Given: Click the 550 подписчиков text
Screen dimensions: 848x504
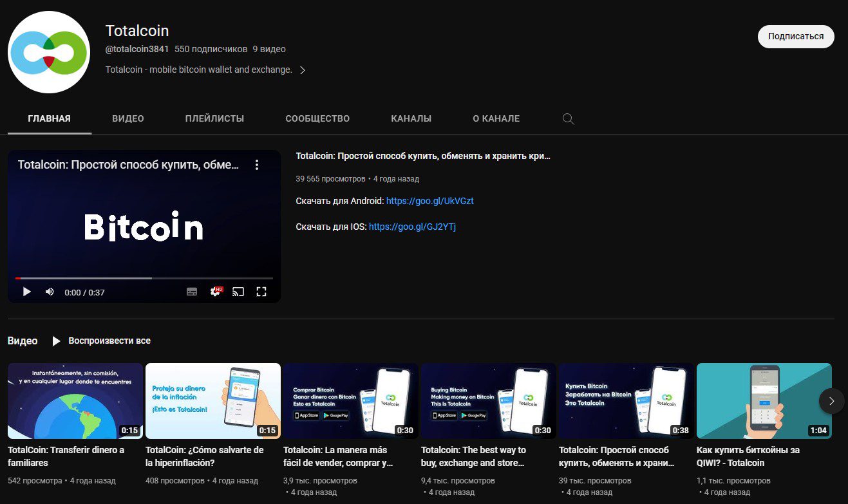Looking at the screenshot, I should point(211,49).
